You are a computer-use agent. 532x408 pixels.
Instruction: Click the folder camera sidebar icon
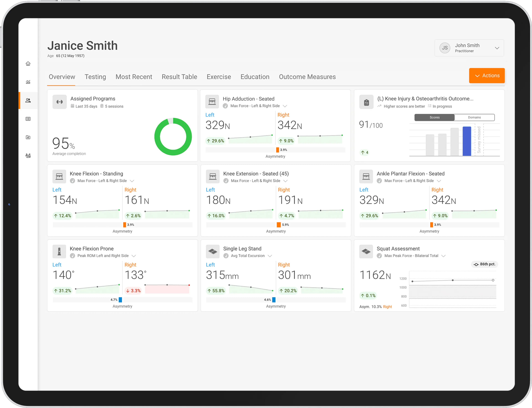pos(28,137)
